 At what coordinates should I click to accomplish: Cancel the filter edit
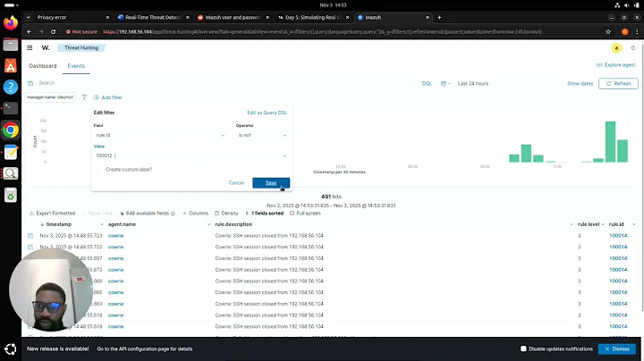tap(236, 183)
